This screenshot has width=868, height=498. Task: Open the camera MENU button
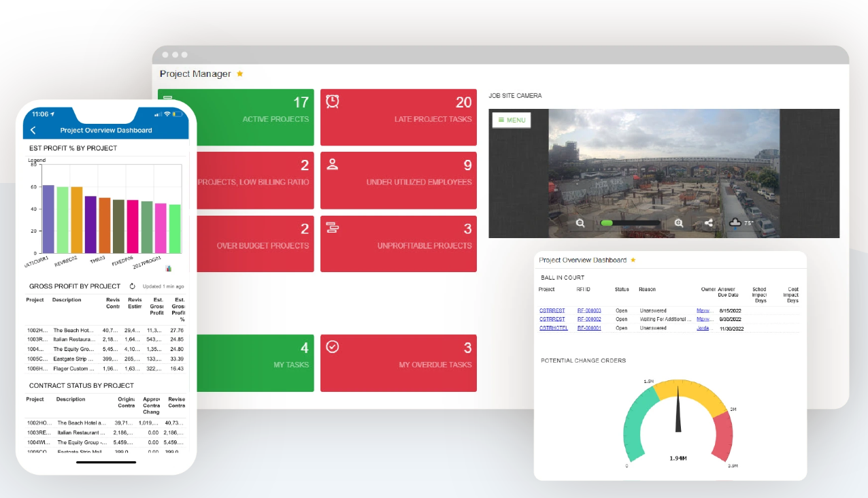click(x=512, y=120)
